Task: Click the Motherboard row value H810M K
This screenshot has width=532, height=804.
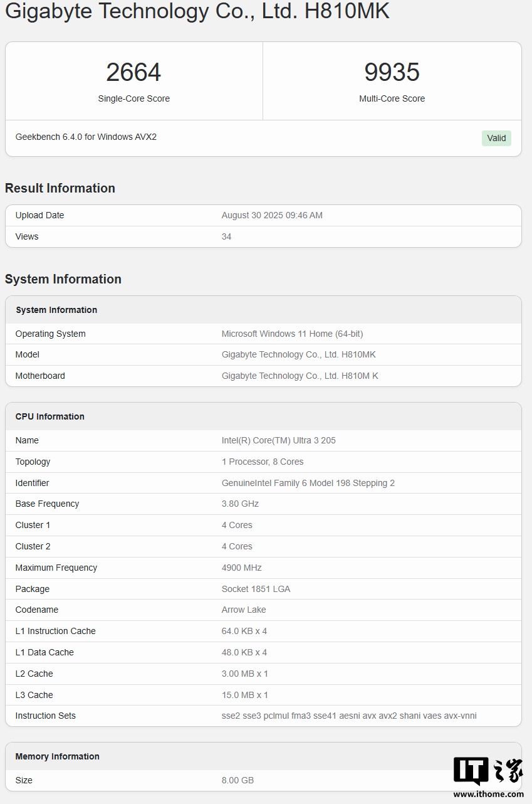Action: coord(300,376)
